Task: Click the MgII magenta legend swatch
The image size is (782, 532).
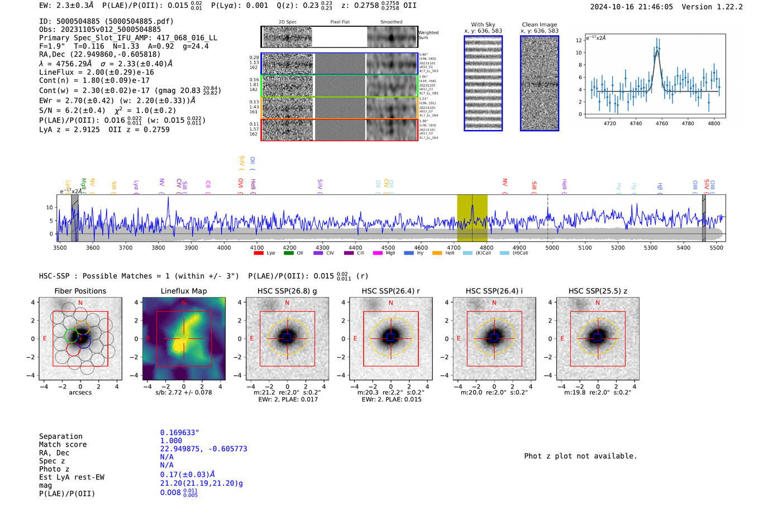Action: [378, 253]
